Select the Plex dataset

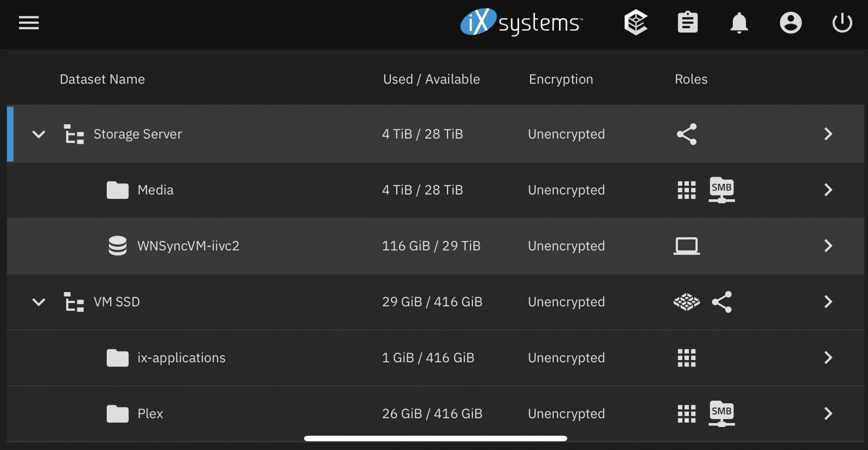(435, 413)
